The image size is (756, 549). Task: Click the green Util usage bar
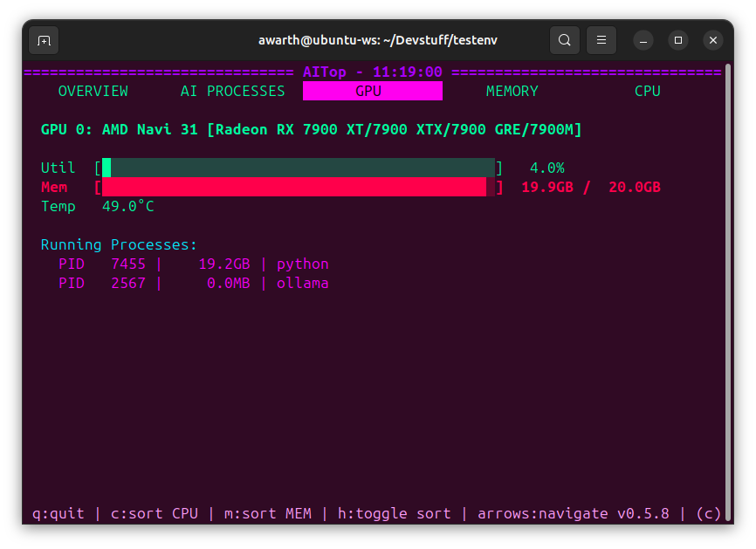click(299, 168)
